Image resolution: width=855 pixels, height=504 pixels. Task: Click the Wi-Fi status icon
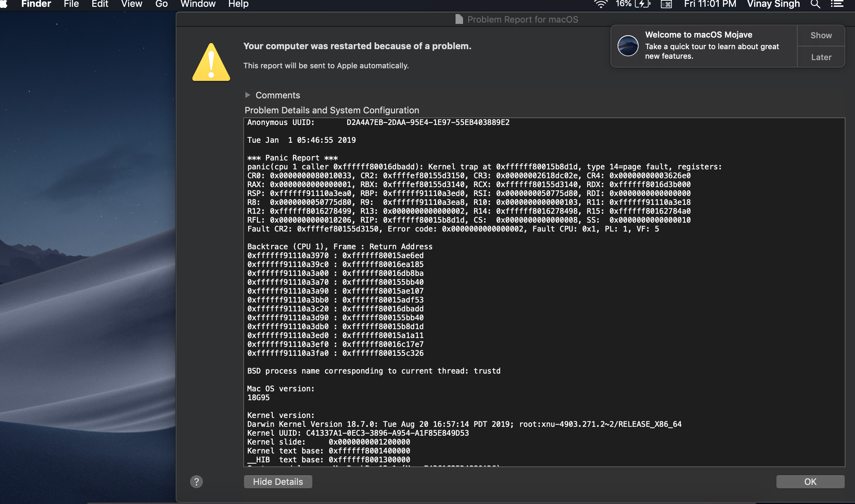[600, 4]
